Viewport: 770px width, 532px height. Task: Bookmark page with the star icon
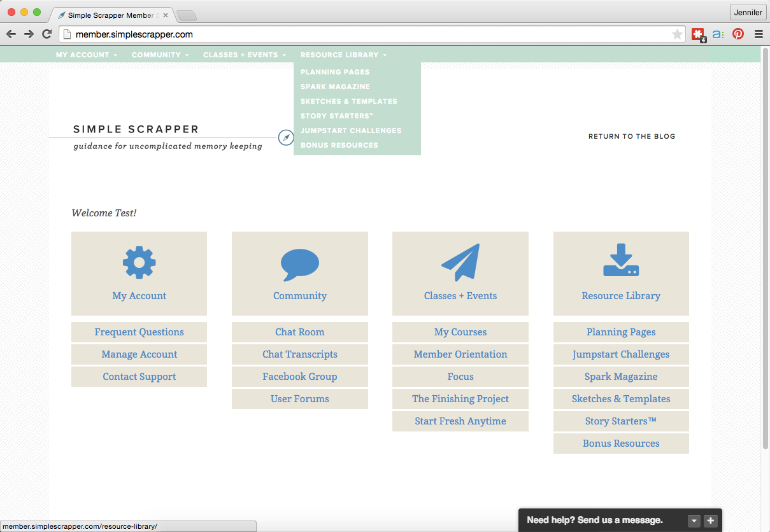coord(677,34)
